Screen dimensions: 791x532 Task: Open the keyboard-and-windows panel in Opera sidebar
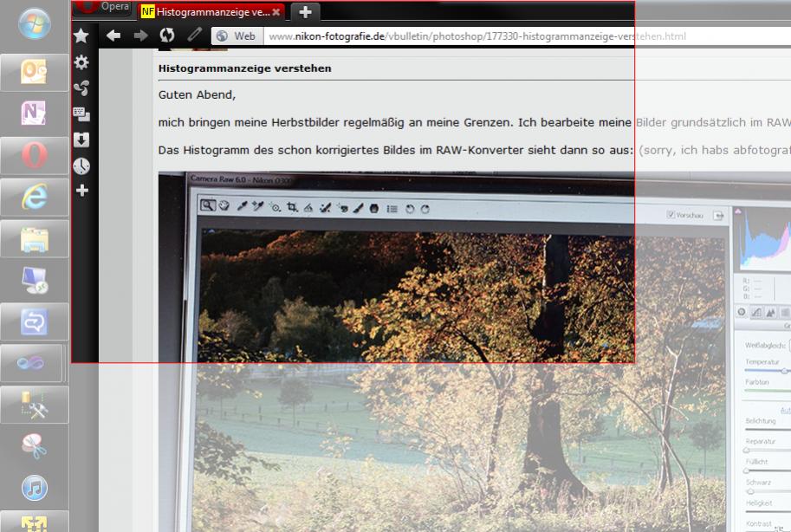tap(81, 114)
